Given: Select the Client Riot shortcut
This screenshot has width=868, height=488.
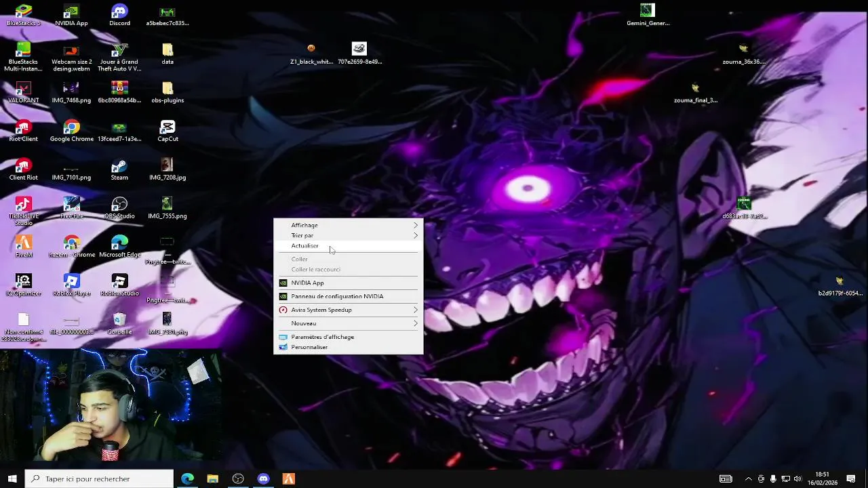Looking at the screenshot, I should pyautogui.click(x=24, y=169).
